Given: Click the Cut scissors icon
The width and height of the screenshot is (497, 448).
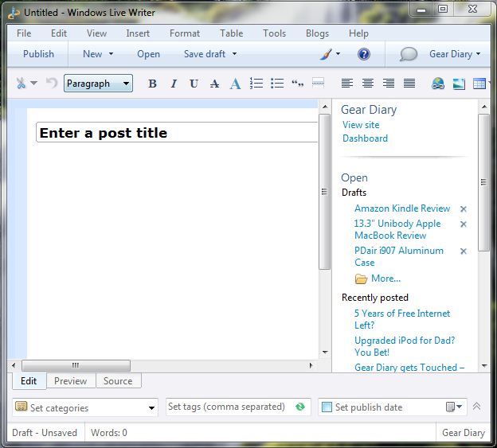Looking at the screenshot, I should tap(21, 84).
